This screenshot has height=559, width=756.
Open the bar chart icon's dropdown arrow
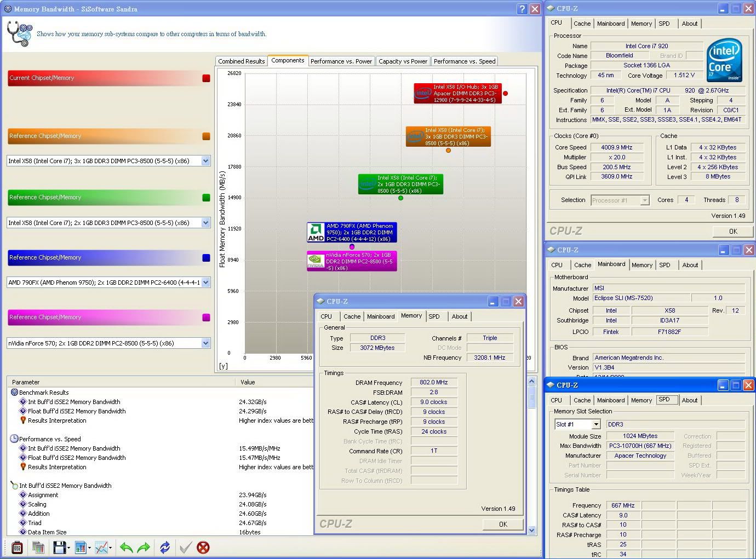tap(89, 548)
